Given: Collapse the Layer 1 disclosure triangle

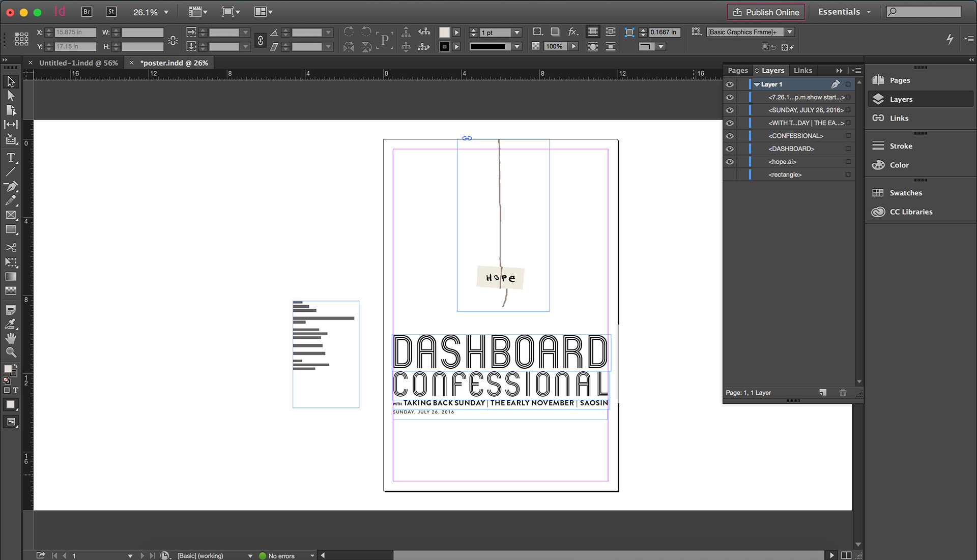Looking at the screenshot, I should 757,84.
